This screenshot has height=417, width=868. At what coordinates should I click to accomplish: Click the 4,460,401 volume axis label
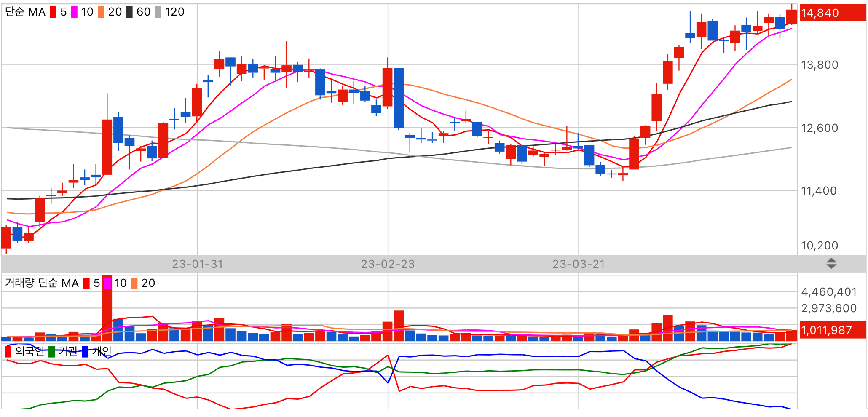(x=829, y=292)
